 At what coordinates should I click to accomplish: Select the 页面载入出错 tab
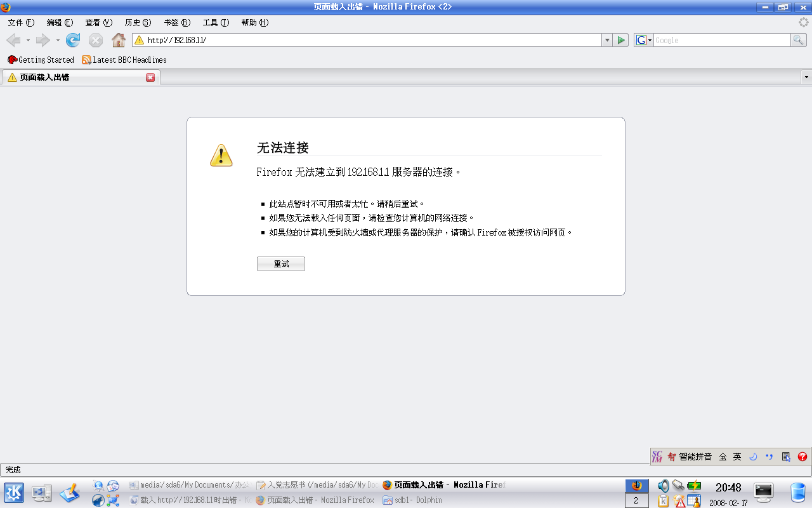pos(81,77)
